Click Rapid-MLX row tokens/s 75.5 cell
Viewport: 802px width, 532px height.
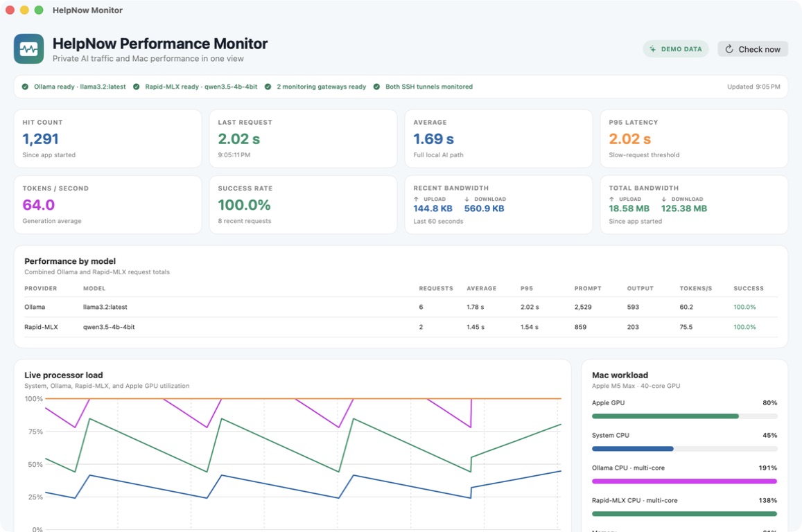(x=686, y=327)
